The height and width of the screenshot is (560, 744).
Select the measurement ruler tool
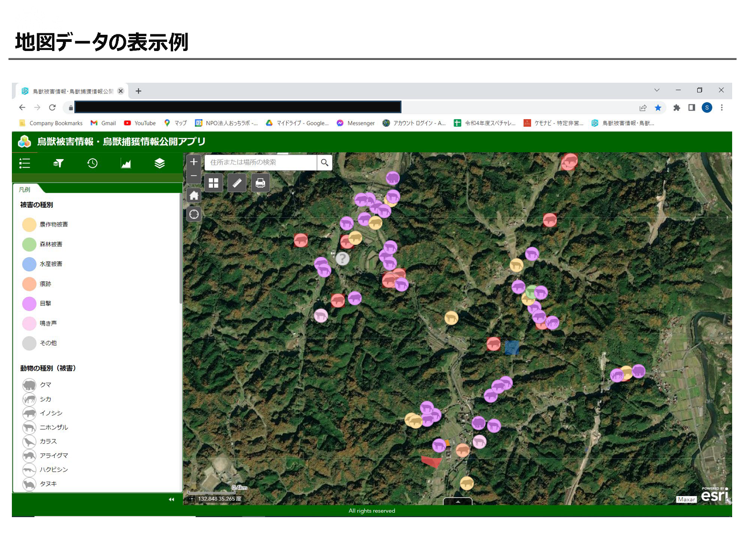point(237,183)
